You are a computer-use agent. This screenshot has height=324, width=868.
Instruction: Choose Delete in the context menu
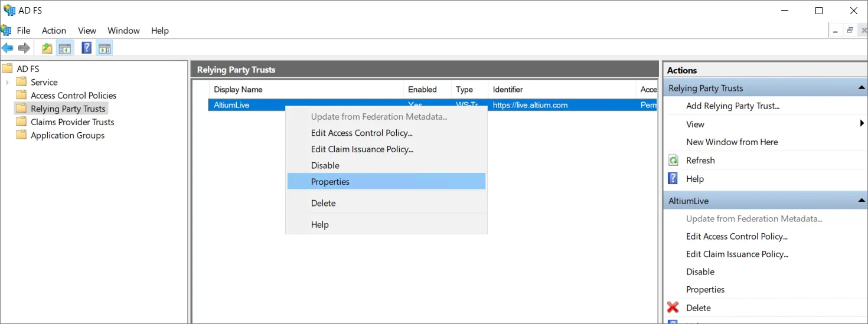click(x=386, y=203)
